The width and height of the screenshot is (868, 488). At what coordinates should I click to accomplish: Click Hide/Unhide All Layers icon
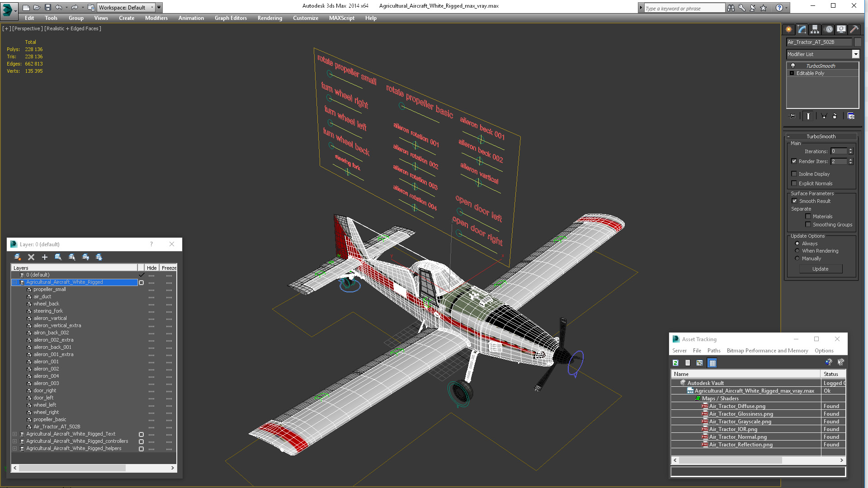coord(85,257)
